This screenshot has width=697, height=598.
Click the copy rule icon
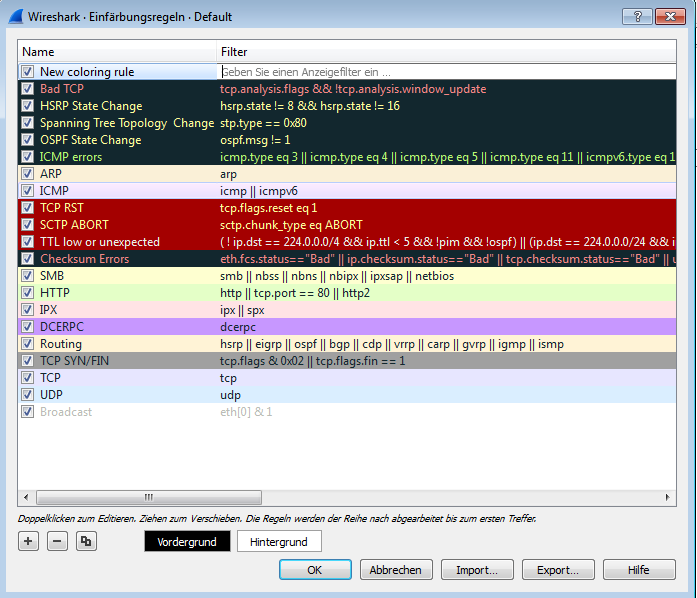tap(86, 541)
